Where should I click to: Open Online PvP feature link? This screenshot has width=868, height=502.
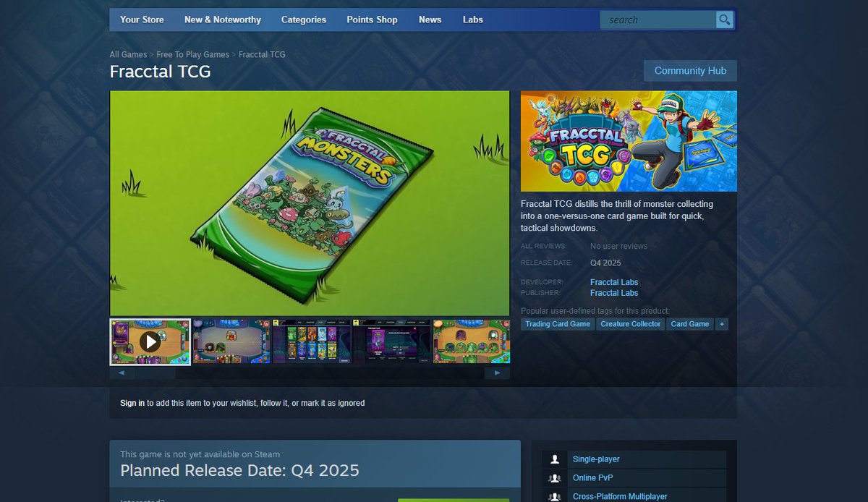(x=592, y=478)
